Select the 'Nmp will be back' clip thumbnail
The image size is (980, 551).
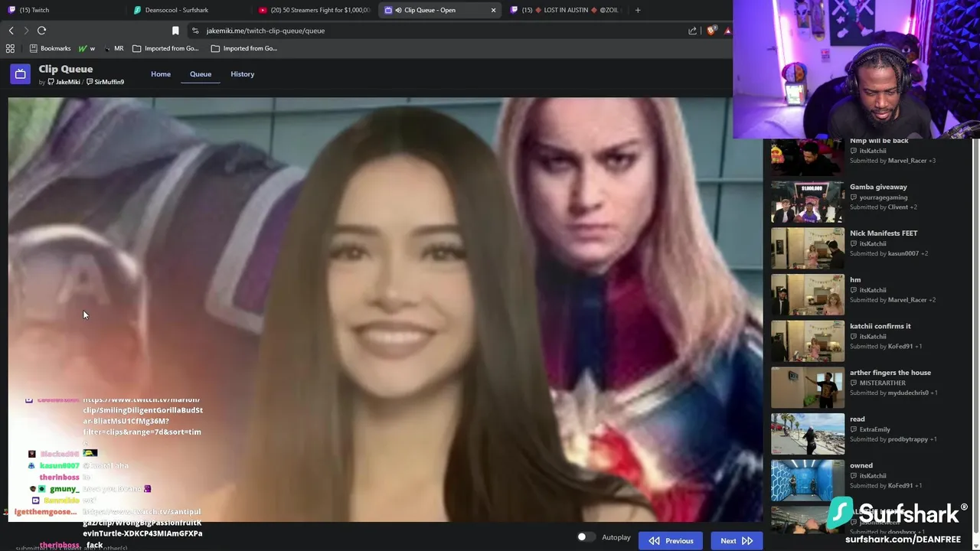808,157
